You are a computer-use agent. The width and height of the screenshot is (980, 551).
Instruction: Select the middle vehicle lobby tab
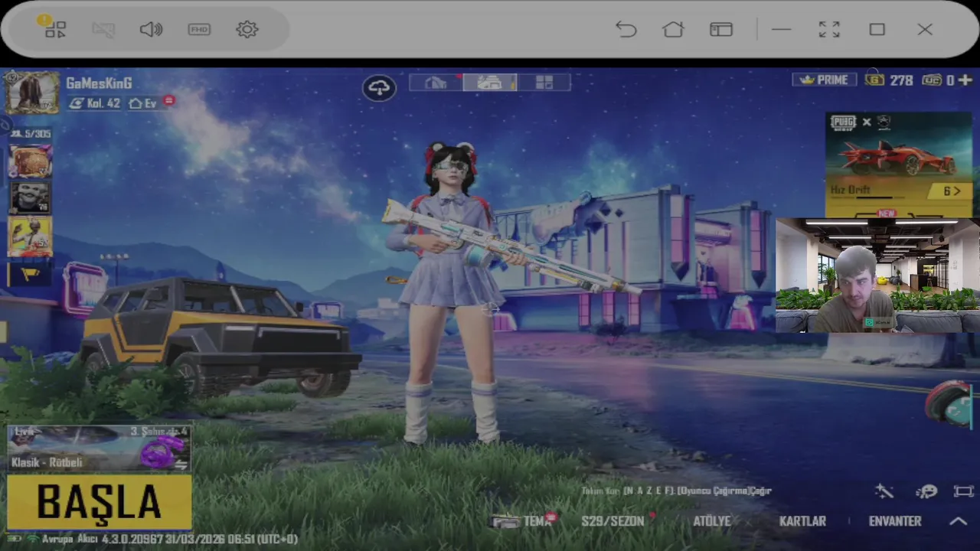click(x=490, y=83)
